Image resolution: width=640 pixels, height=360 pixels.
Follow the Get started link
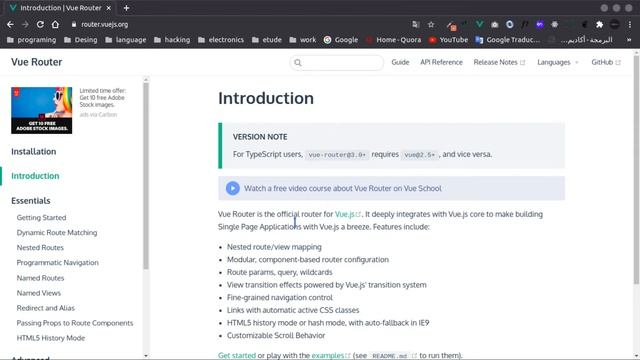237,355
